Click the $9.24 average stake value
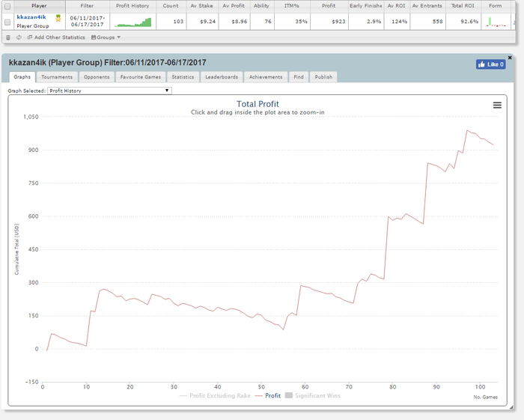Screen dimensions: 524x420 (x=208, y=22)
